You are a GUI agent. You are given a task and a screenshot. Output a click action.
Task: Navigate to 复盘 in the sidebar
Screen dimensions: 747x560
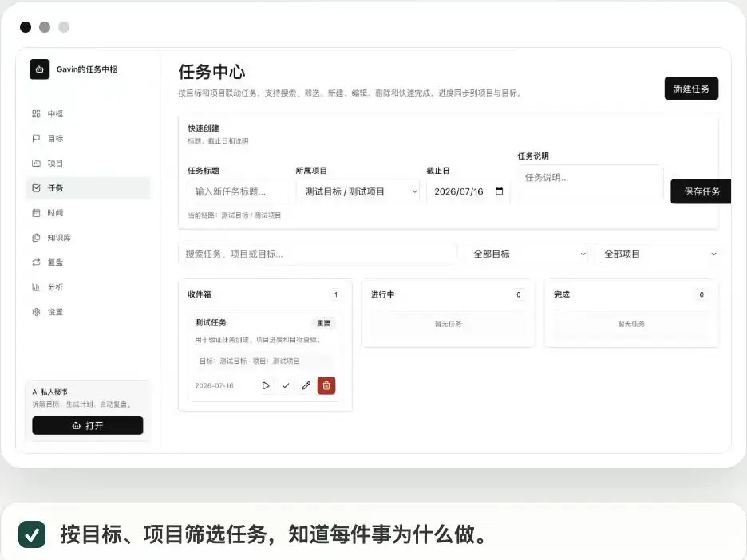click(88, 262)
